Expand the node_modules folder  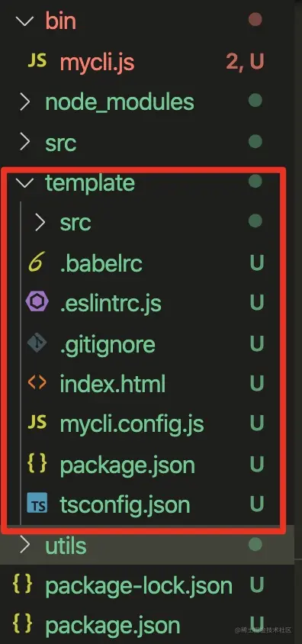pyautogui.click(x=24, y=101)
